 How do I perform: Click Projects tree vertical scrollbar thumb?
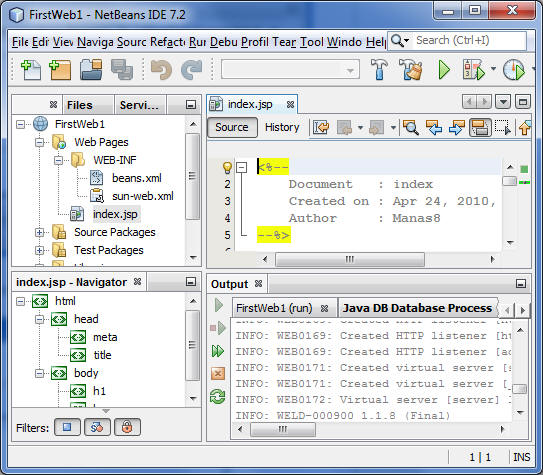point(193,176)
